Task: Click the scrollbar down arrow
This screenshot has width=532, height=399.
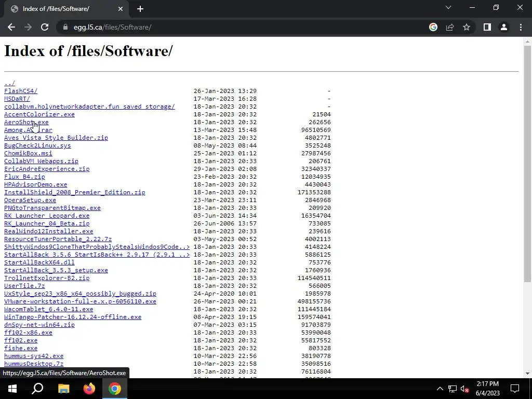Action: tap(527, 373)
